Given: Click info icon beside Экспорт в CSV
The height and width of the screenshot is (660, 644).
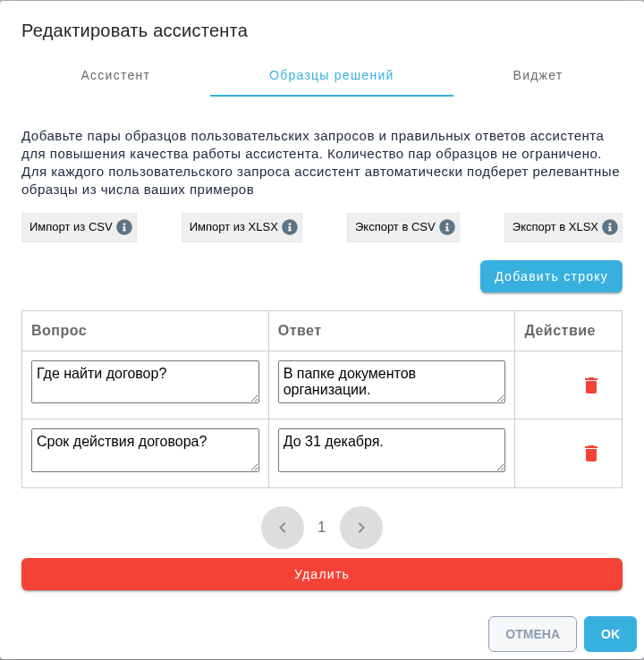Looking at the screenshot, I should click(x=447, y=227).
